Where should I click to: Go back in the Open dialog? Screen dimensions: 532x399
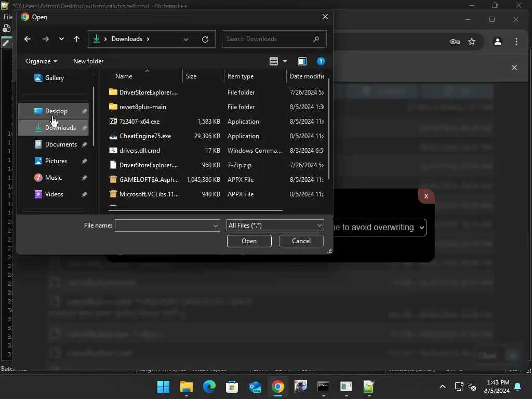pyautogui.click(x=28, y=39)
